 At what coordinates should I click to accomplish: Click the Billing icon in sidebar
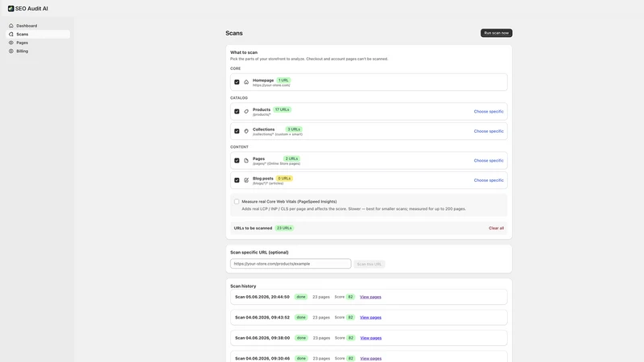tap(11, 51)
